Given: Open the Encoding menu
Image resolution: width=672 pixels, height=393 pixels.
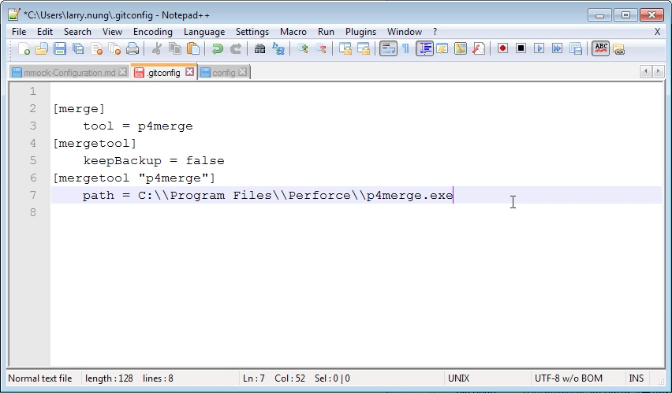Looking at the screenshot, I should point(153,32).
